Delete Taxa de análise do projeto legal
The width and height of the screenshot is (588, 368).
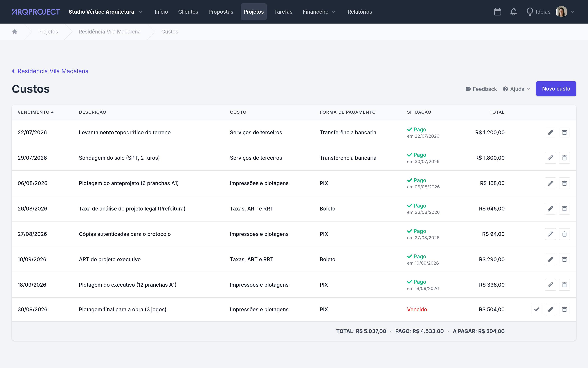coord(564,209)
